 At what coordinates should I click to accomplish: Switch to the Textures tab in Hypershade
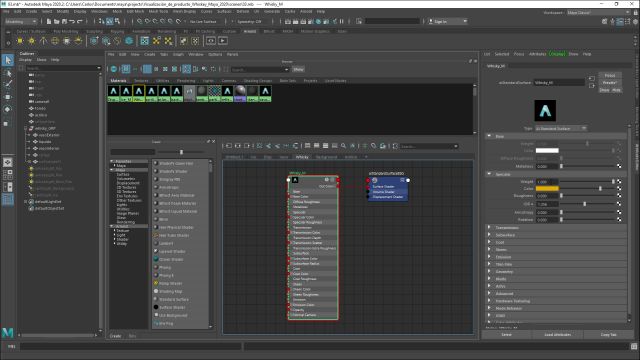[141, 81]
